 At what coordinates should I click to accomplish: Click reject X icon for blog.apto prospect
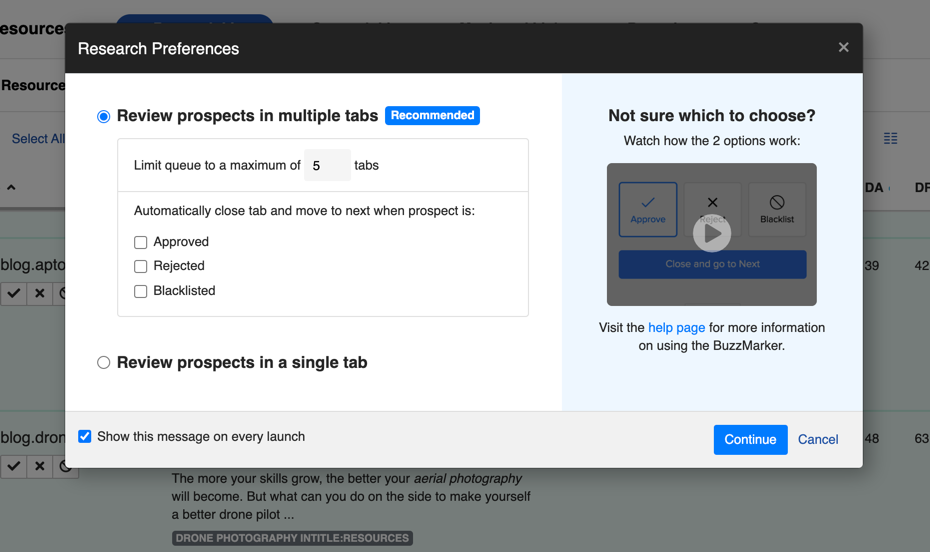point(40,293)
